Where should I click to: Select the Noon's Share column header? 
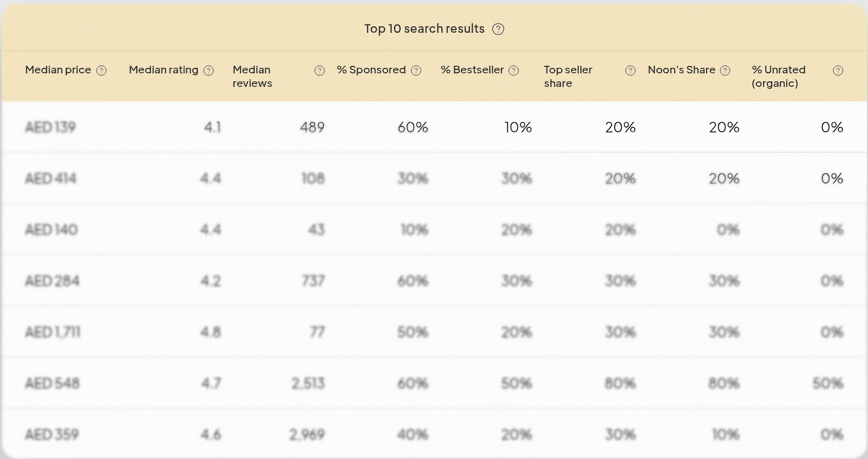click(x=681, y=70)
